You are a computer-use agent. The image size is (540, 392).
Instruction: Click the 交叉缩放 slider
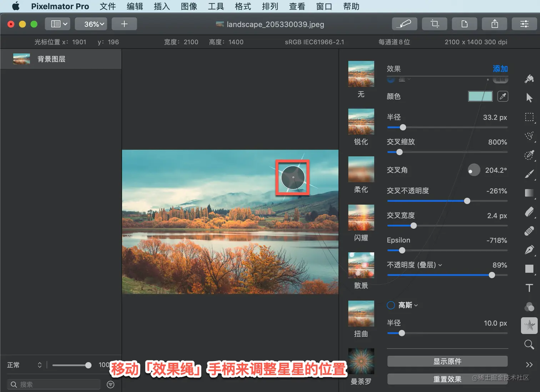[x=447, y=152]
